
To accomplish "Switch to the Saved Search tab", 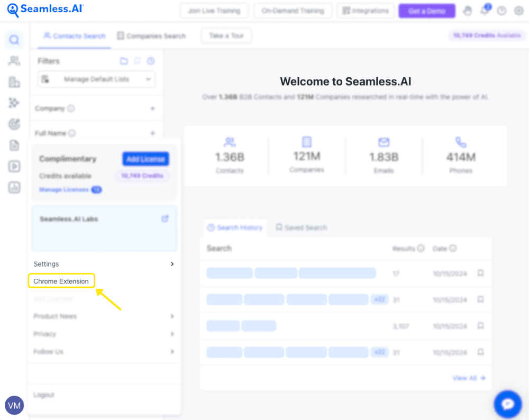I will (x=300, y=227).
